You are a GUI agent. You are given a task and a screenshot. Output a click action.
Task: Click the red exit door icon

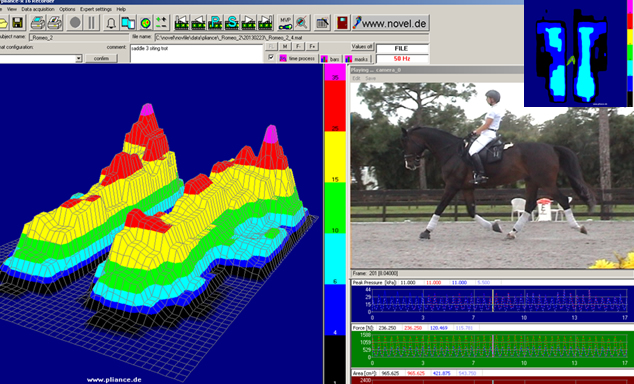click(x=342, y=23)
